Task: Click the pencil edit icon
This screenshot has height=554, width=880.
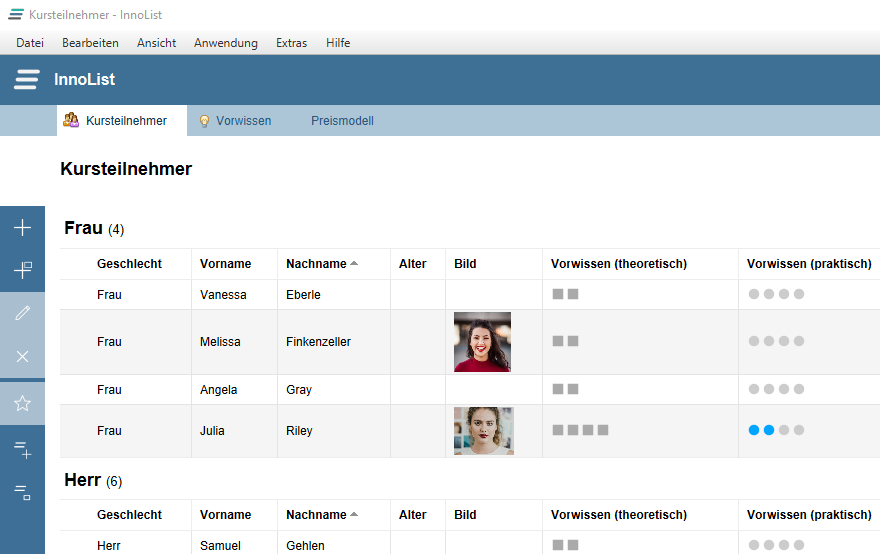Action: click(22, 313)
